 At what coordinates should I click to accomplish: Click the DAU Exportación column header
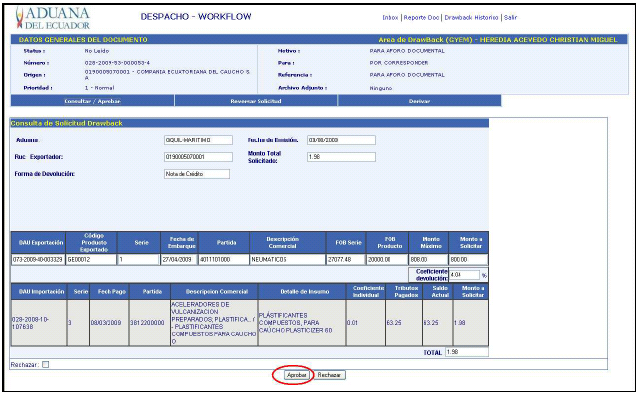click(x=39, y=243)
